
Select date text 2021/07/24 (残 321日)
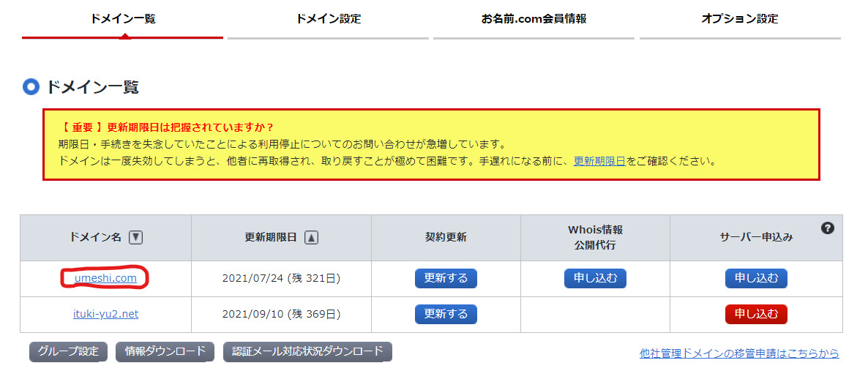pyautogui.click(x=281, y=278)
